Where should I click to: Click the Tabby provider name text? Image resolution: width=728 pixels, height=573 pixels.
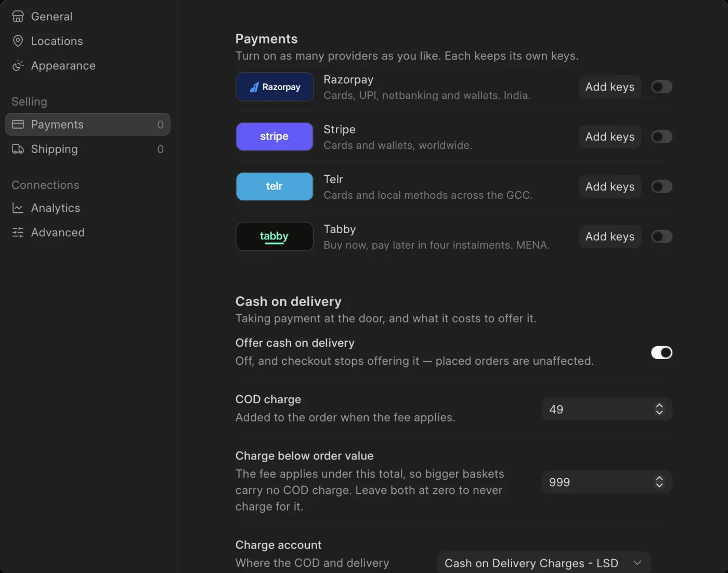(340, 230)
